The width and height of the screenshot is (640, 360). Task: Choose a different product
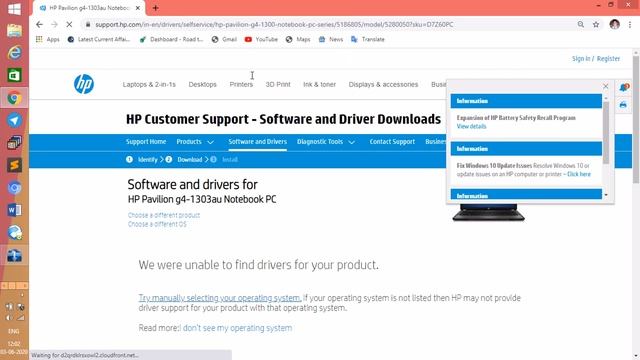click(164, 215)
